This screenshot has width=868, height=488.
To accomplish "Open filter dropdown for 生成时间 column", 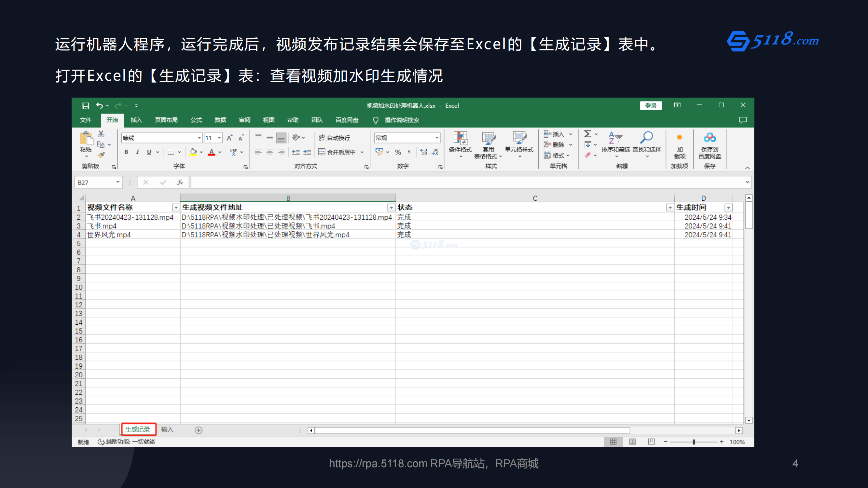I will click(x=728, y=208).
